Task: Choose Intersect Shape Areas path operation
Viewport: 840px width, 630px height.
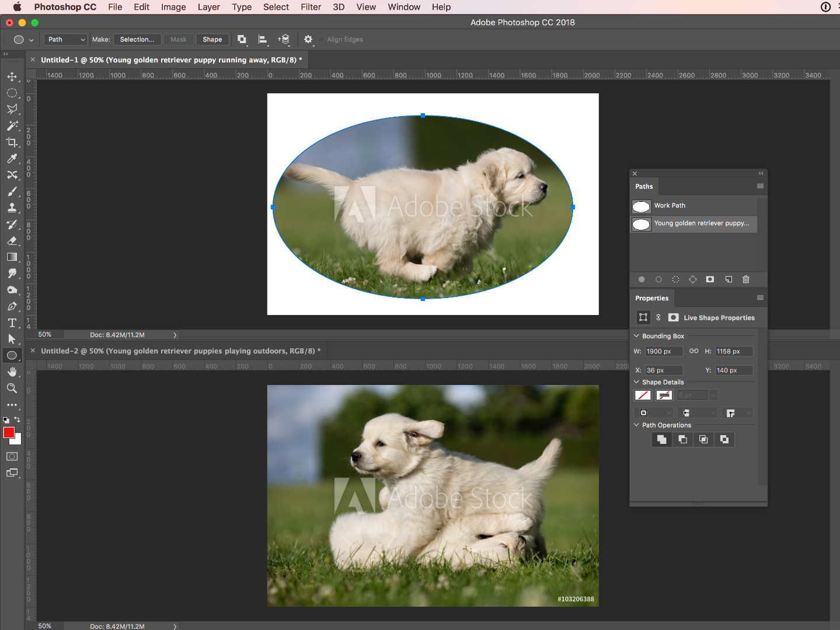Action: pyautogui.click(x=703, y=440)
